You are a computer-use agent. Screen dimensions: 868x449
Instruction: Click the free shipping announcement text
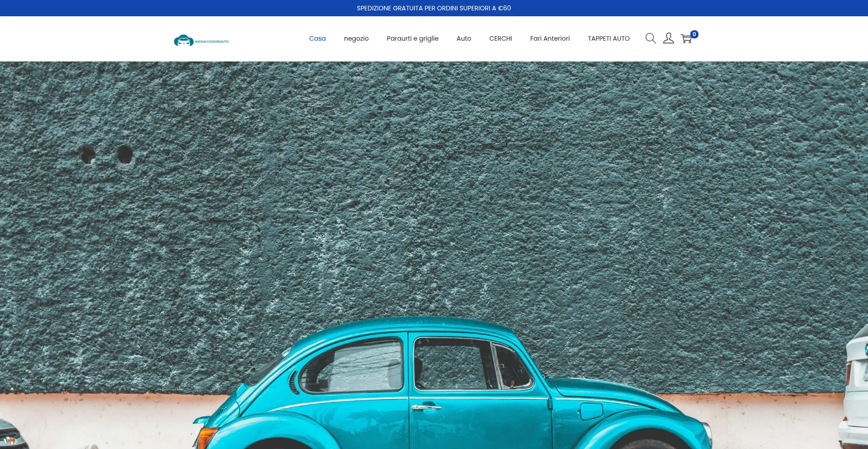coord(434,8)
